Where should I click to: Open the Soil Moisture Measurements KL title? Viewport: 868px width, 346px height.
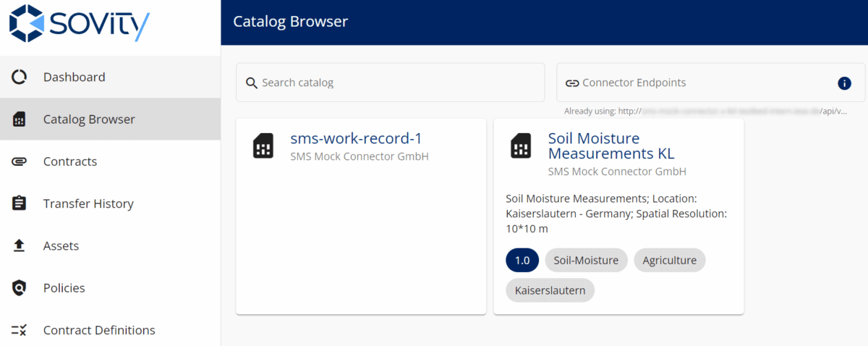(611, 145)
